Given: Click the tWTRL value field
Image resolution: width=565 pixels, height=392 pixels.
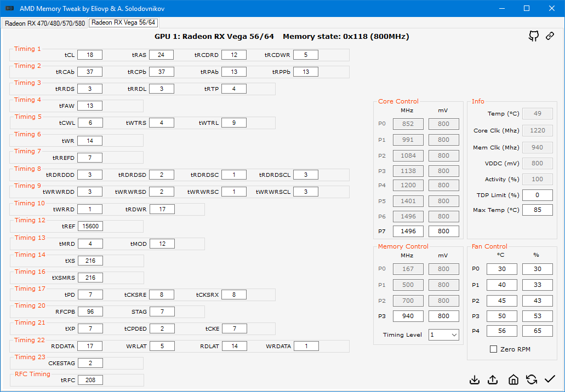Looking at the screenshot, I should point(234,123).
